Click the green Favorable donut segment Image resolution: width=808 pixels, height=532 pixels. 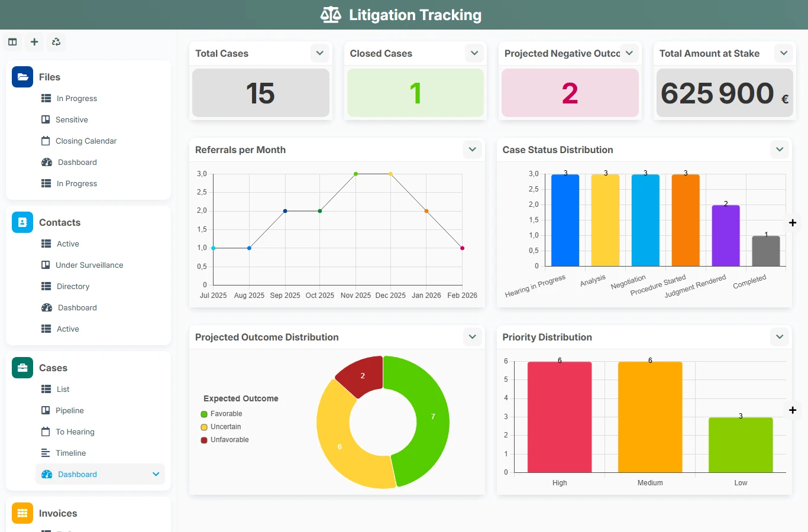[433, 417]
